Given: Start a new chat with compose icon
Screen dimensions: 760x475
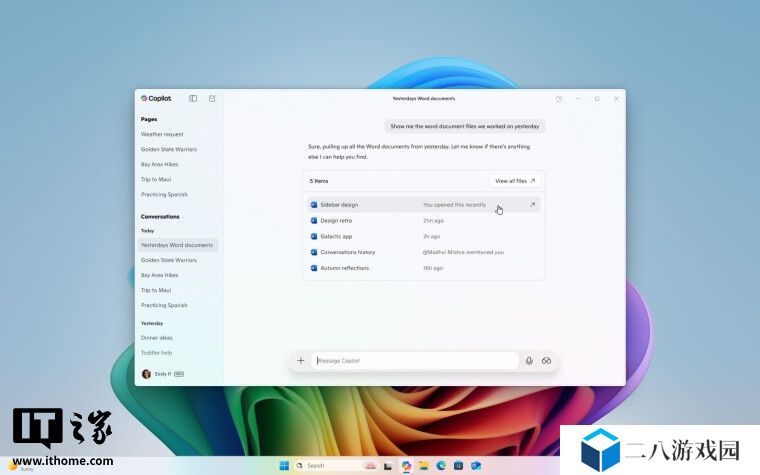Looking at the screenshot, I should (212, 98).
